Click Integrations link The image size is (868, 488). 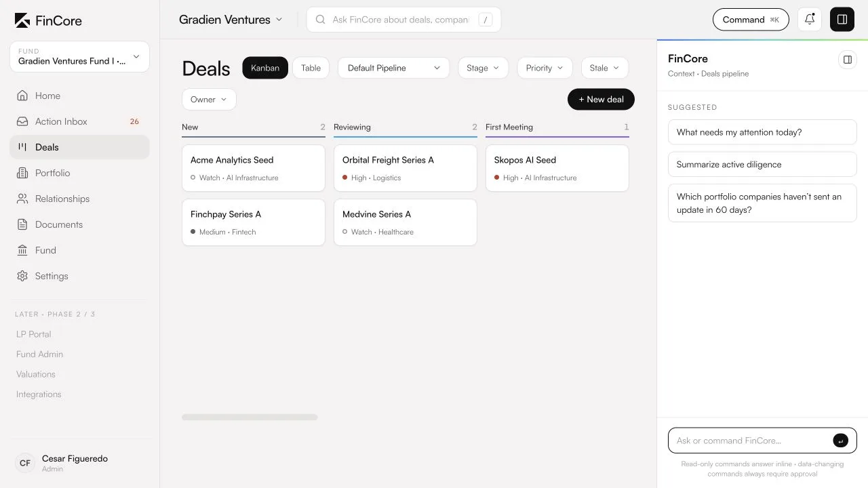pos(39,394)
